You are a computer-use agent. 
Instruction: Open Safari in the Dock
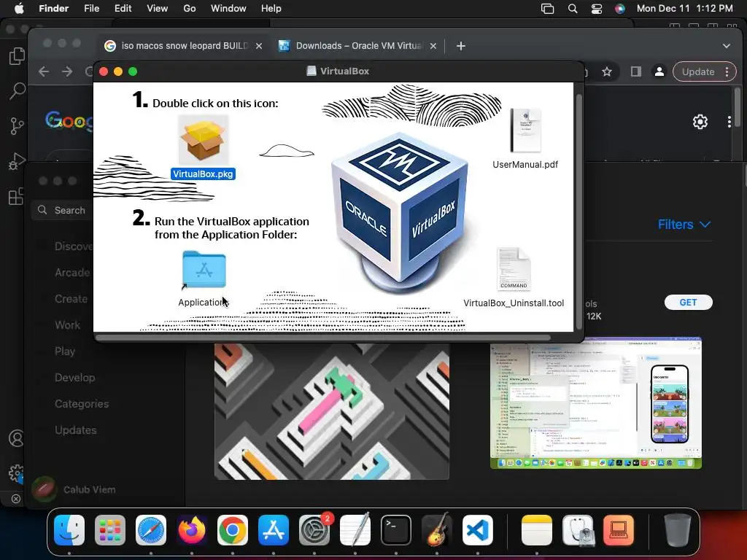click(x=151, y=530)
